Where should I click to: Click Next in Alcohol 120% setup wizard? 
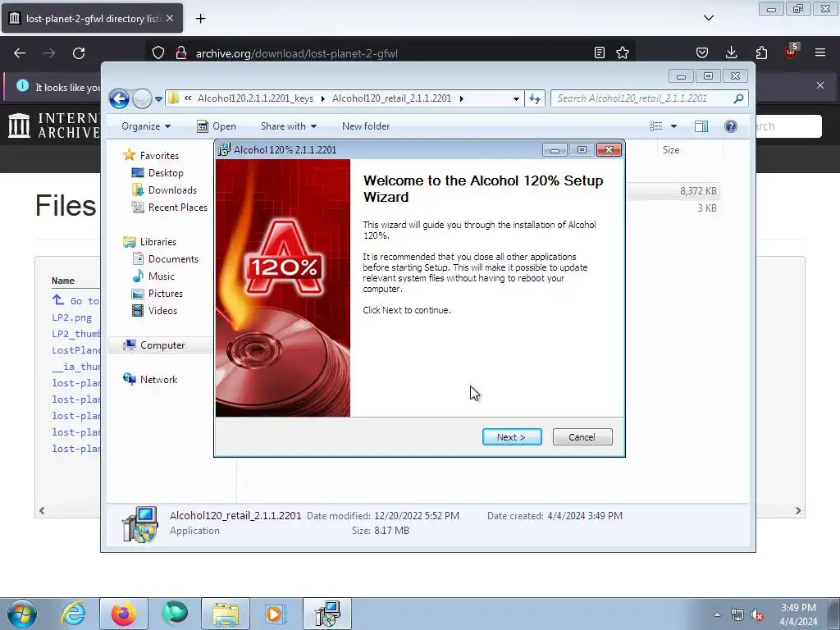(512, 437)
